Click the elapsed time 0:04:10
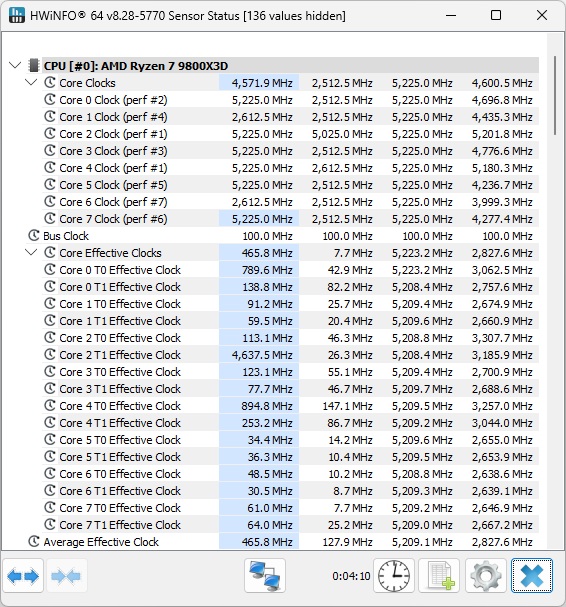The width and height of the screenshot is (566, 607). pos(351,576)
